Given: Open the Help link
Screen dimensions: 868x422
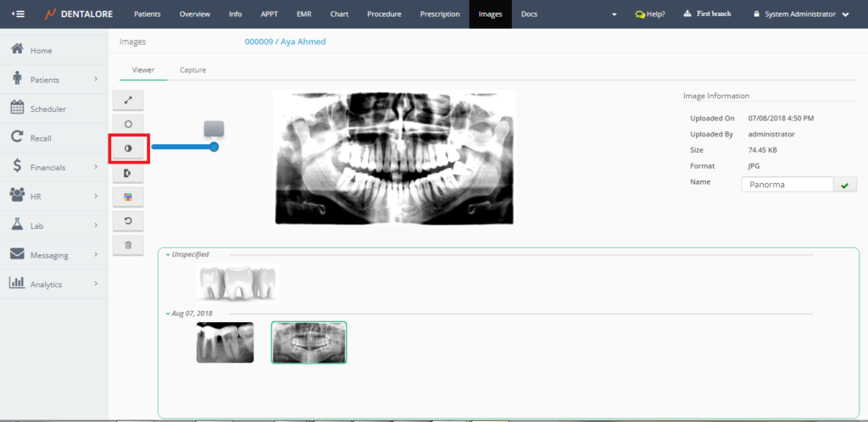Looking at the screenshot, I should pos(650,14).
